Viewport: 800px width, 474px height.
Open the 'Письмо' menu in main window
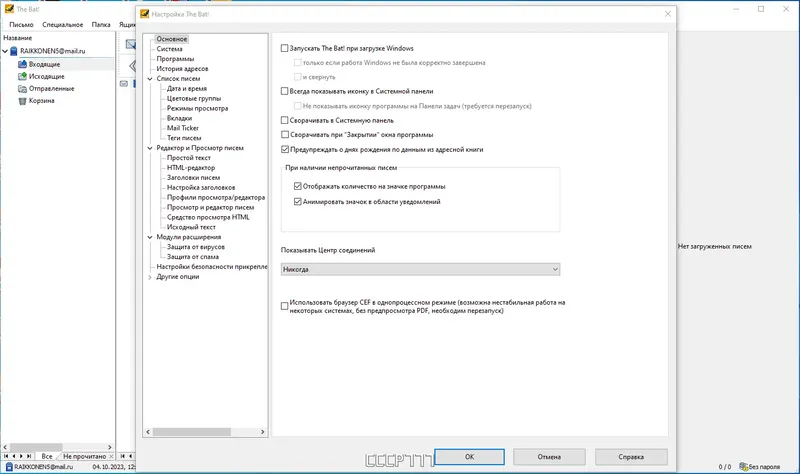tap(21, 24)
